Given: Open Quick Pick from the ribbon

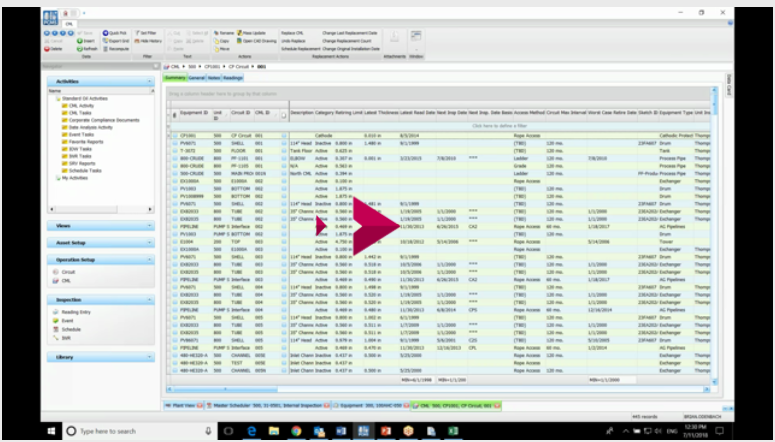Looking at the screenshot, I should tap(115, 33).
